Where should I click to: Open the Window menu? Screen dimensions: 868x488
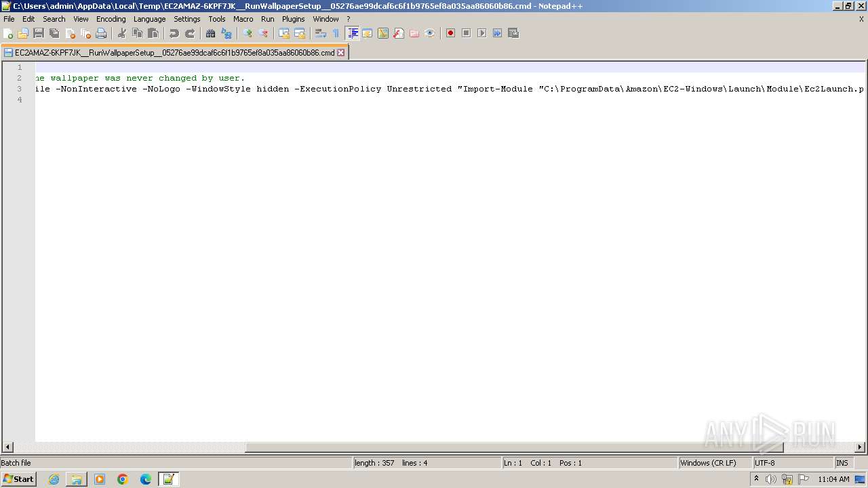click(325, 19)
